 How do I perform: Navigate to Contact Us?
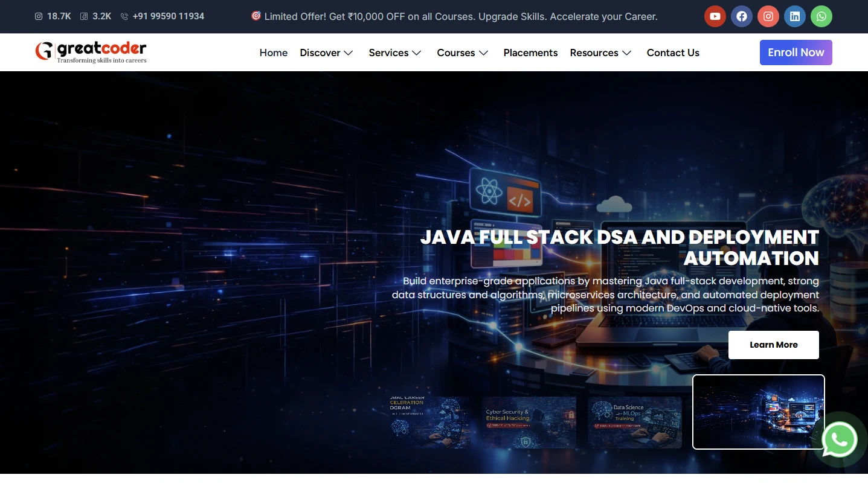pos(673,53)
